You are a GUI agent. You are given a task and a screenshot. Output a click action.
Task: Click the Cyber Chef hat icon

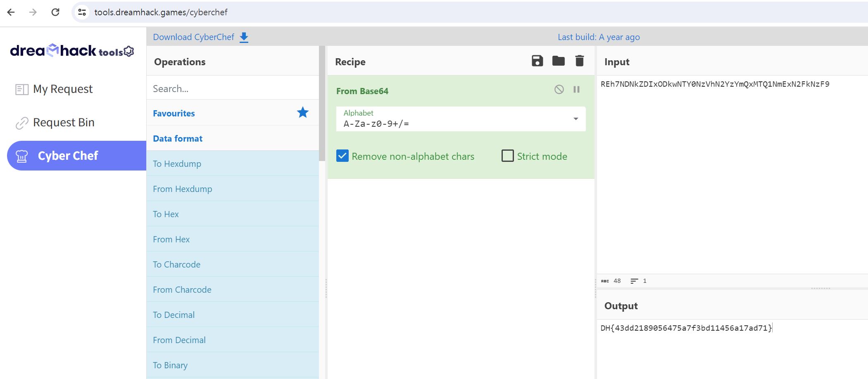22,156
